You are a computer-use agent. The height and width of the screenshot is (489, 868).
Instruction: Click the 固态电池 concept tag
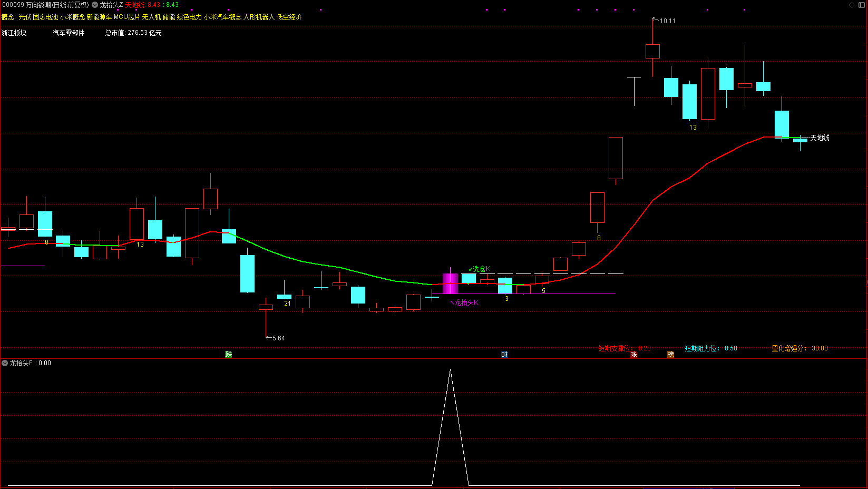45,17
